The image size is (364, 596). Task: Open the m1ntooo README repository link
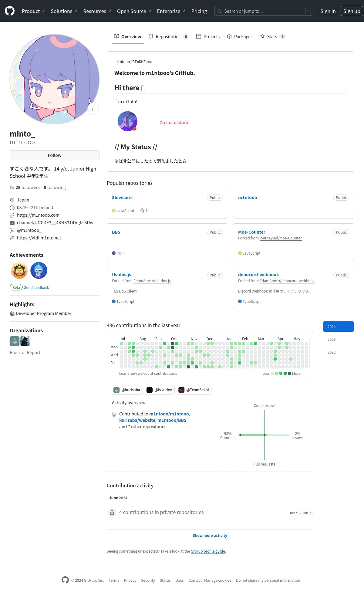[x=122, y=62]
